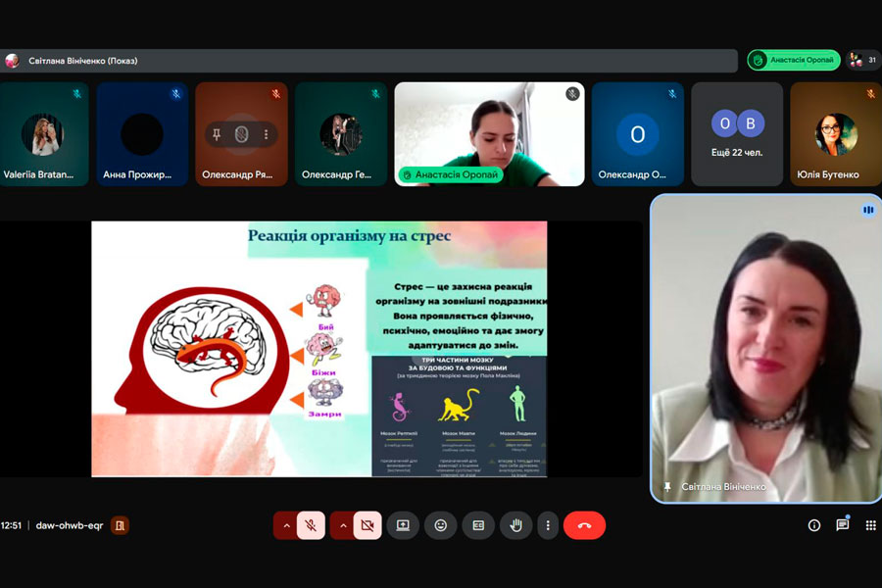Open the activities grid icon
This screenshot has height=588, width=882.
(x=871, y=525)
